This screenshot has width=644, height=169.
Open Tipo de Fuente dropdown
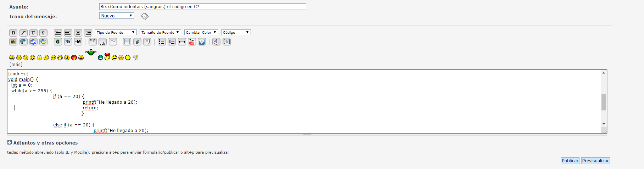click(x=116, y=32)
